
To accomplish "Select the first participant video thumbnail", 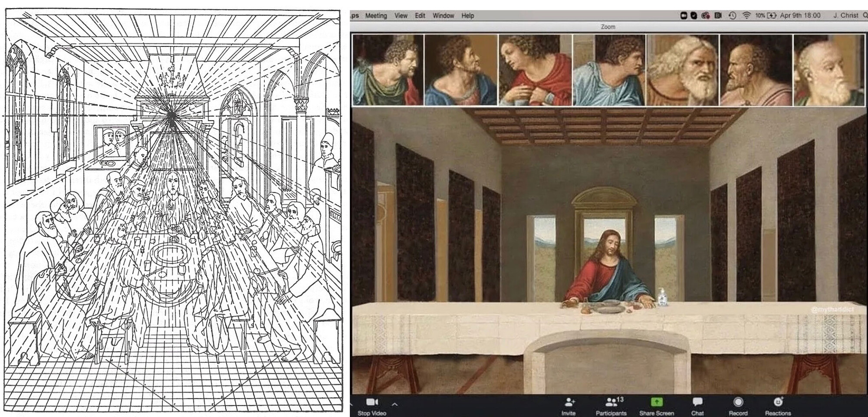I will pos(388,70).
